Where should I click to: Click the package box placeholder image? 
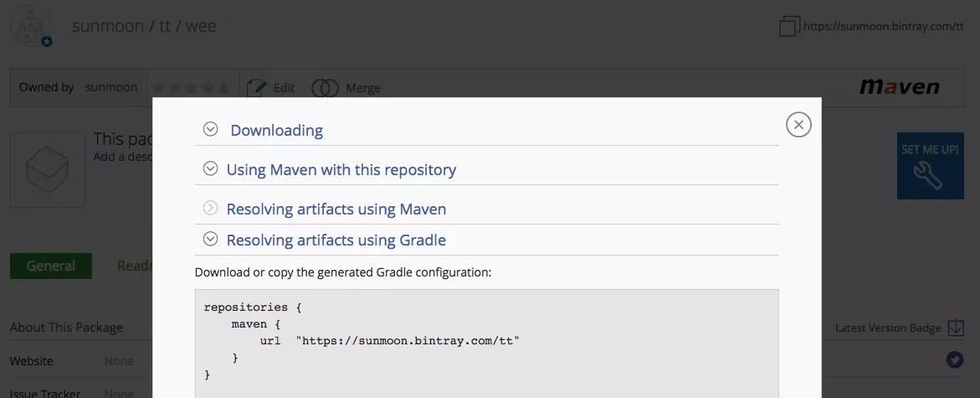[48, 169]
